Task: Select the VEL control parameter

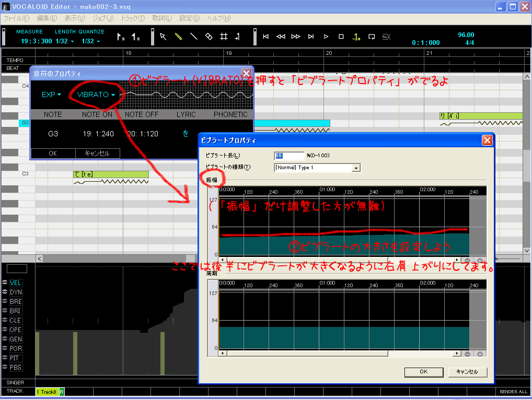Action: click(15, 283)
